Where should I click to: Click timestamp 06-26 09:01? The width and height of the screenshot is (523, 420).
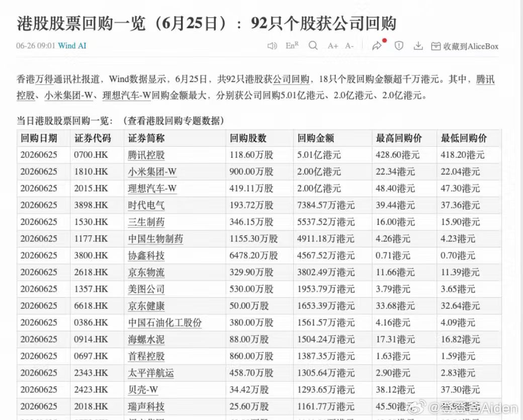36,46
